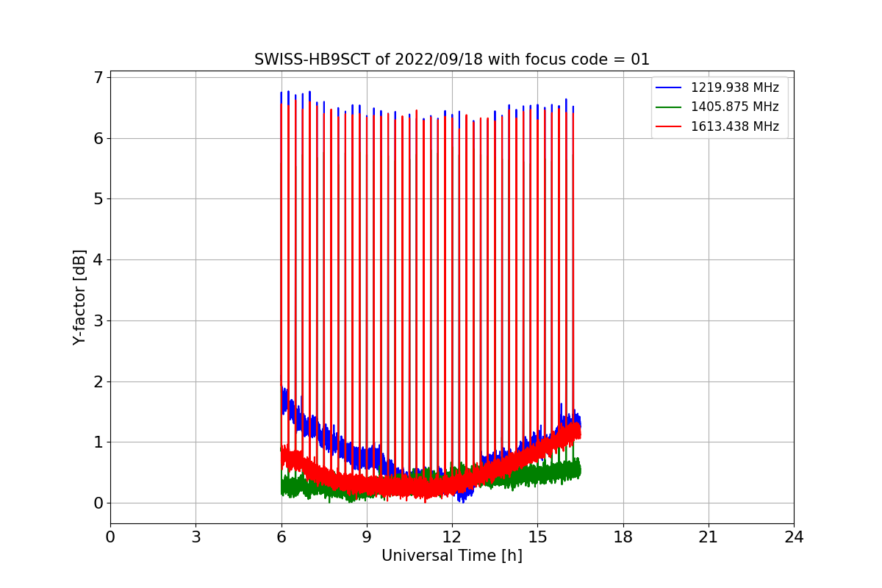882x588 pixels.
Task: Click x-axis tick label "18"
Action: point(623,537)
